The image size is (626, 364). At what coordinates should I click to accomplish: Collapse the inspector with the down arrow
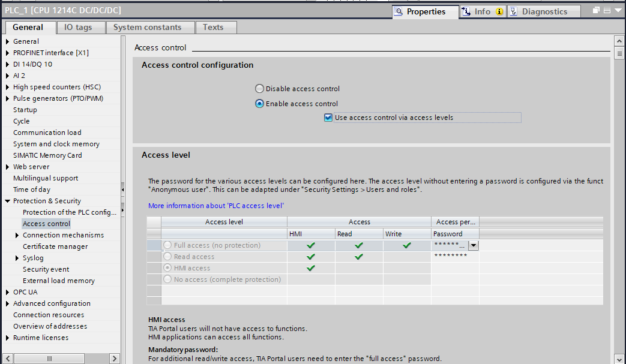(618, 11)
